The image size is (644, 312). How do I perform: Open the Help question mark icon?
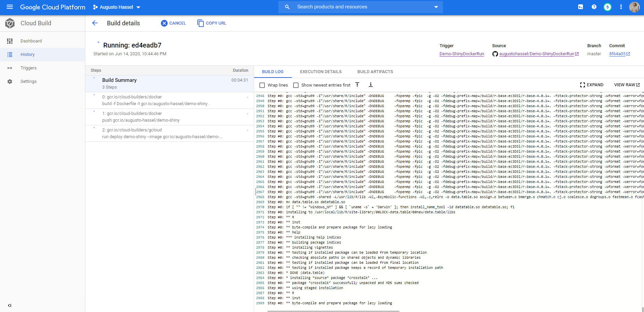click(594, 7)
